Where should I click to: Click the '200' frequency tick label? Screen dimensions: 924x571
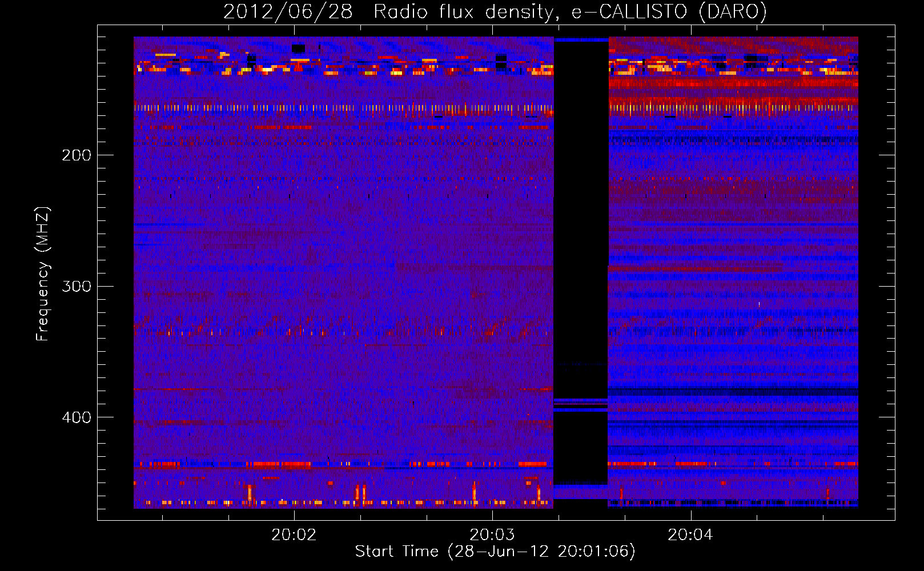(77, 155)
